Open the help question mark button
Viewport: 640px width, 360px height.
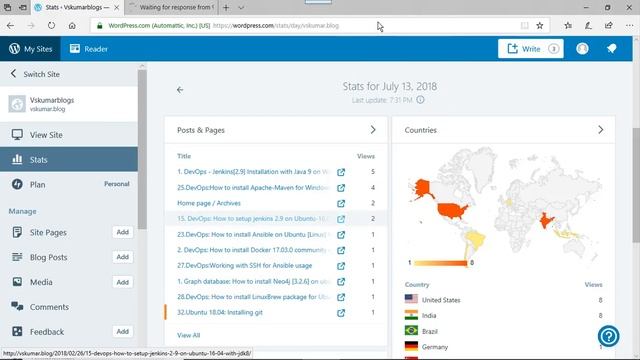(609, 336)
